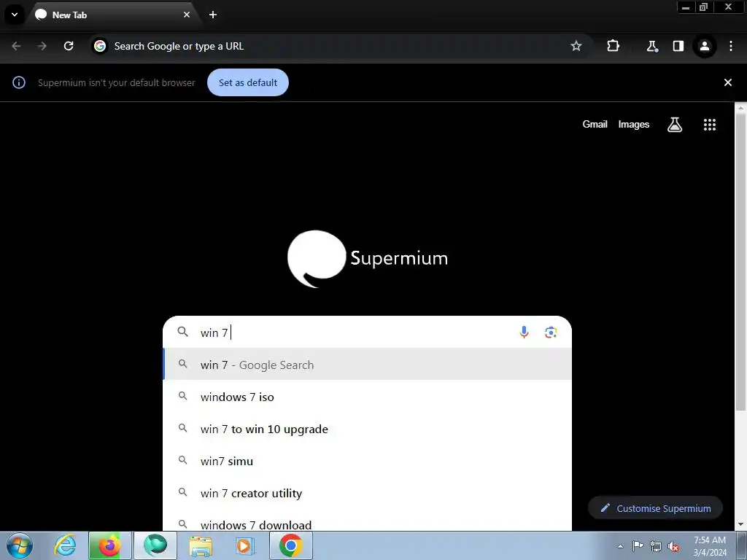Dismiss the default browser infobar
This screenshot has height=560, width=747.
[727, 82]
